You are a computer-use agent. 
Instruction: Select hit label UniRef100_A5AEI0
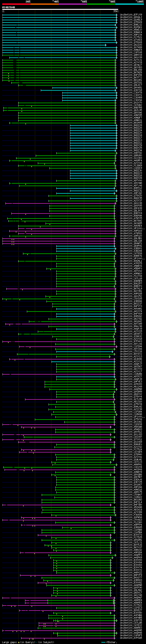click(131, 30)
